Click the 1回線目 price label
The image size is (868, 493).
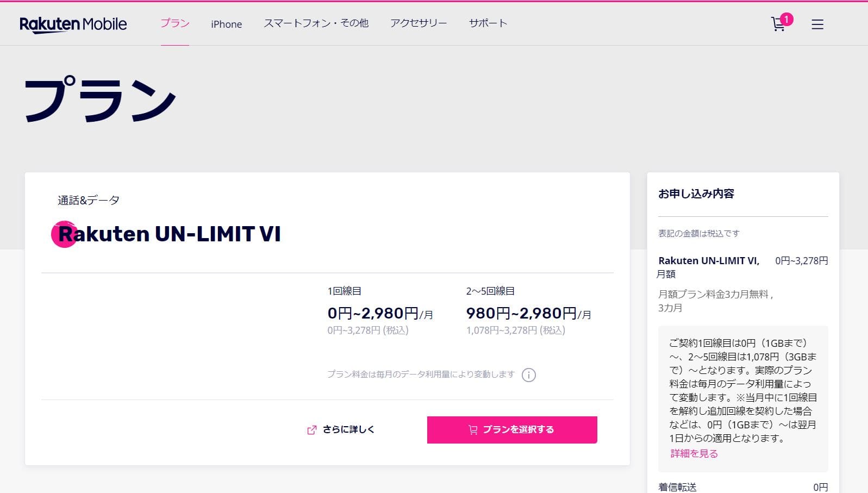coord(344,291)
